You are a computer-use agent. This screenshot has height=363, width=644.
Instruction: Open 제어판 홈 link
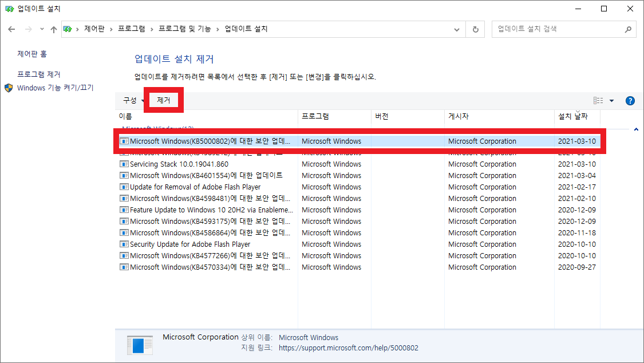pyautogui.click(x=32, y=54)
